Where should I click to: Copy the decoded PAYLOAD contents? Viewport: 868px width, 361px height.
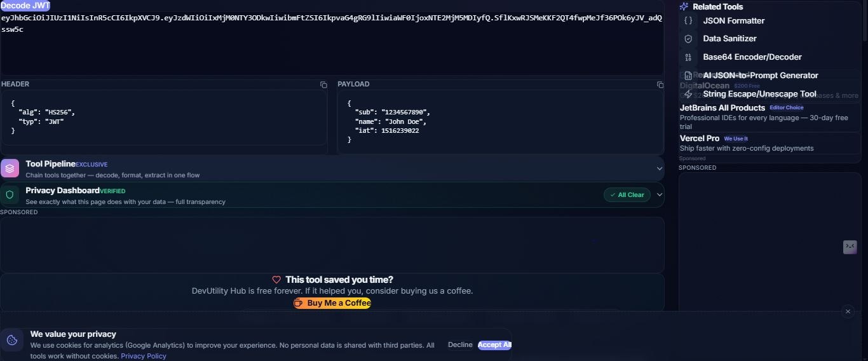coord(660,85)
